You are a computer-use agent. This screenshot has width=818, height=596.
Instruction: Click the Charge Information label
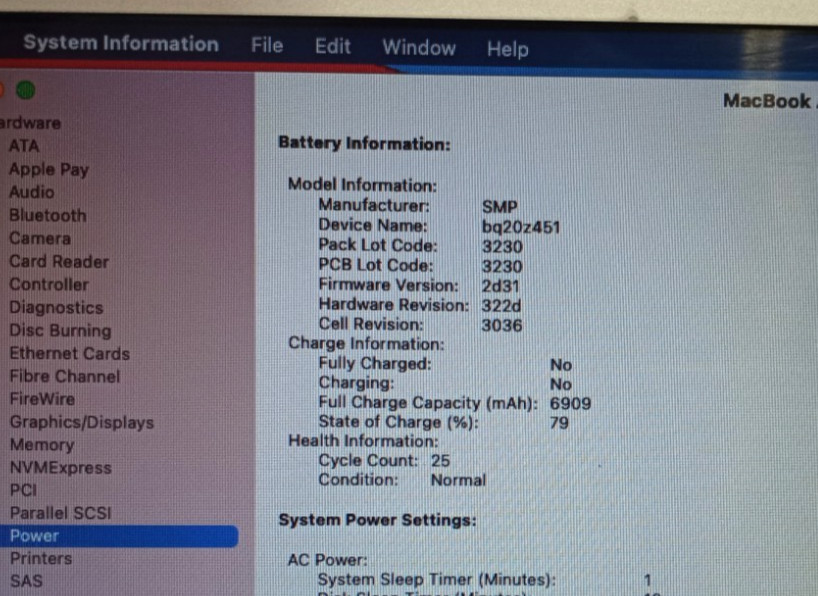click(x=366, y=343)
